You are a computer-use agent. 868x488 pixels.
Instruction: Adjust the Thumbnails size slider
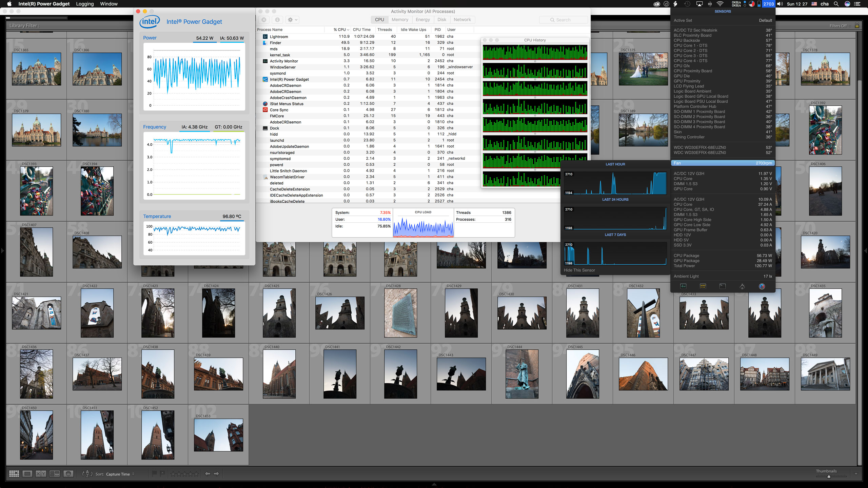(829, 476)
